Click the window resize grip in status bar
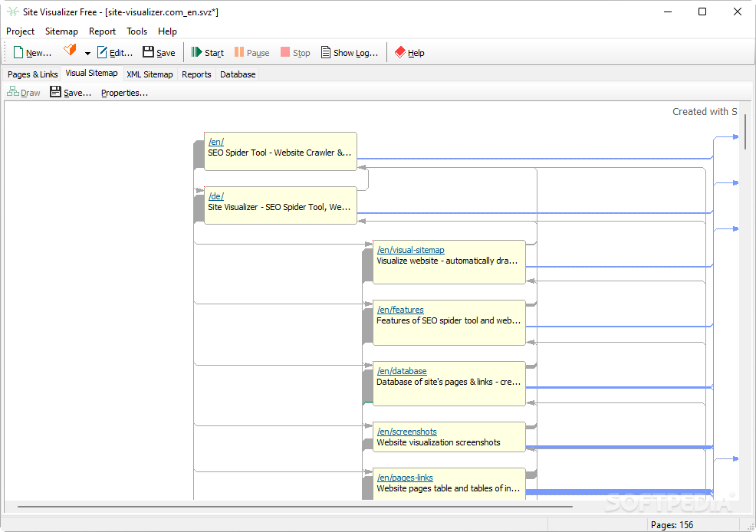The image size is (756, 532). (751, 527)
